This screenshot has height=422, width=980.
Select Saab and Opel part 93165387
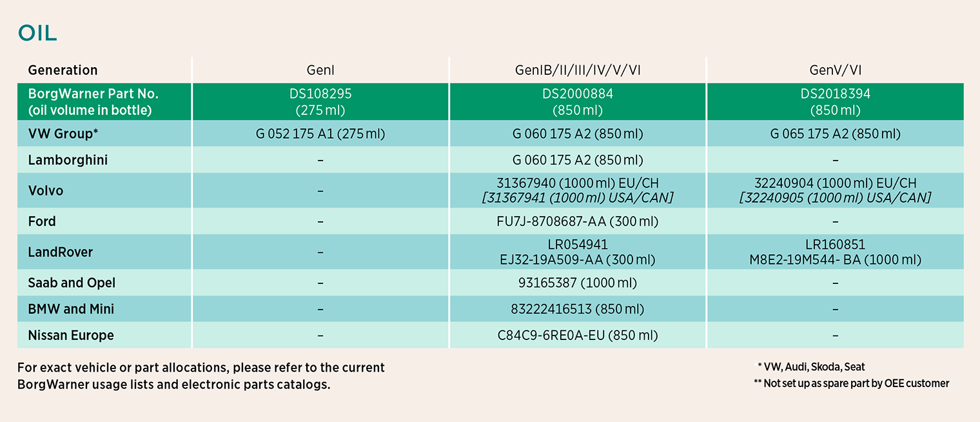(578, 283)
